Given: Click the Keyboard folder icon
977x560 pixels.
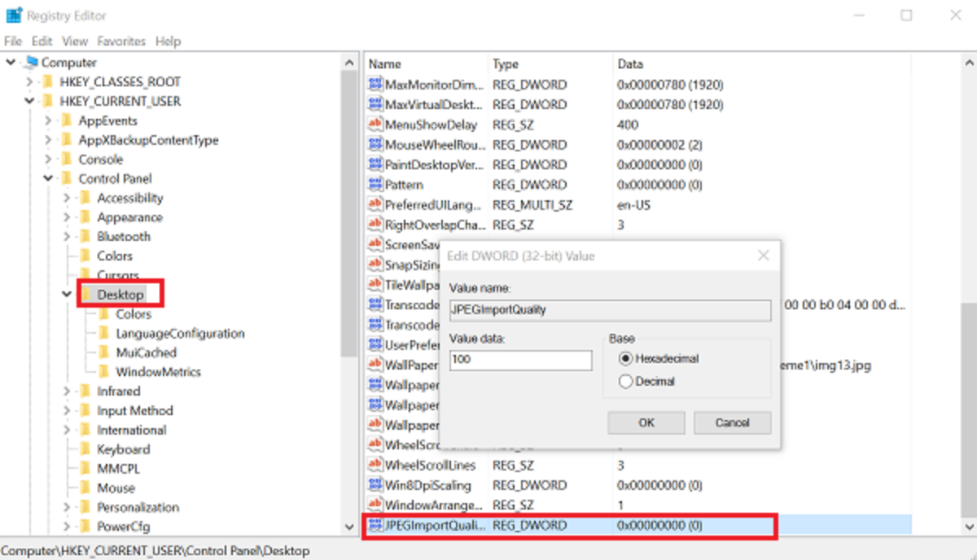Looking at the screenshot, I should click(x=86, y=449).
